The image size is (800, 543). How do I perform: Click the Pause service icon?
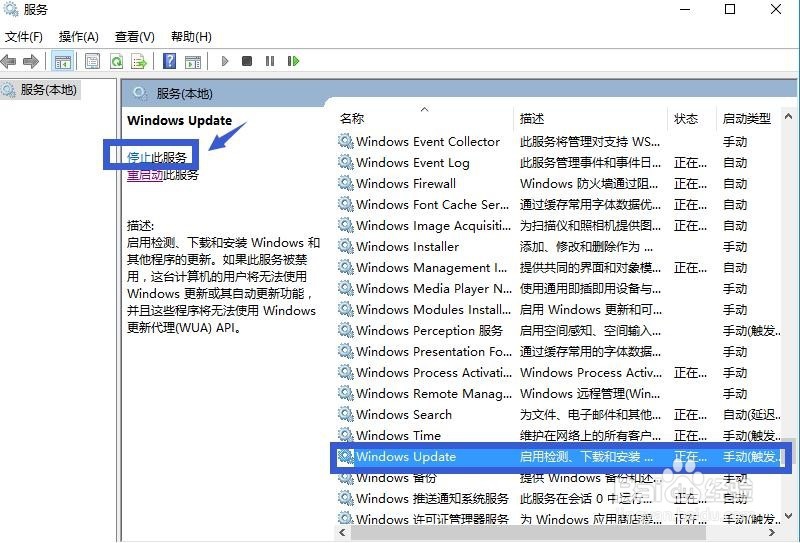tap(270, 61)
